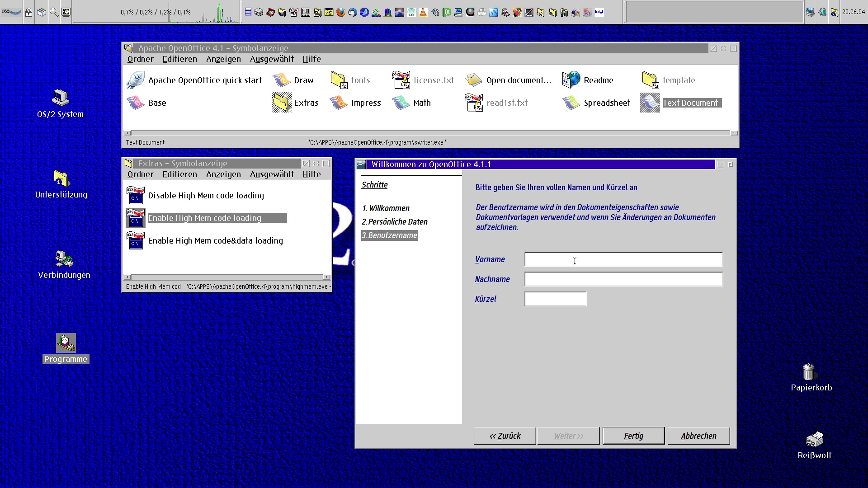Open the Papierkorb trash icon
The image size is (868, 488).
808,371
